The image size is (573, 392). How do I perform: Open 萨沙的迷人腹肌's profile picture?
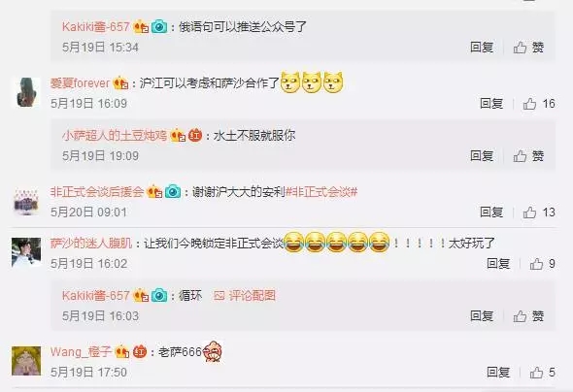click(x=26, y=252)
